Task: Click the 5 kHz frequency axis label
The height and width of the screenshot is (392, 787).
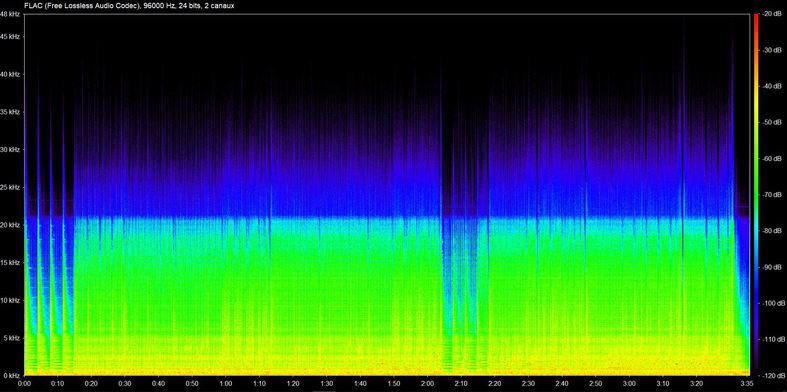Action: click(12, 338)
